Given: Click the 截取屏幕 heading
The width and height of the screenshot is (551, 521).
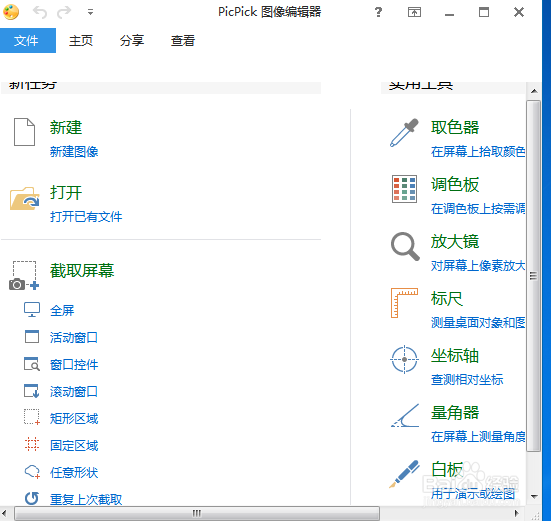Looking at the screenshot, I should pos(82,271).
